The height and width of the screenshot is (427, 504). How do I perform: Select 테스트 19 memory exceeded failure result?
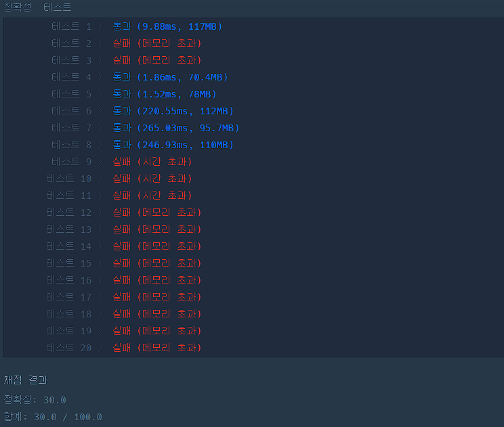point(157,331)
